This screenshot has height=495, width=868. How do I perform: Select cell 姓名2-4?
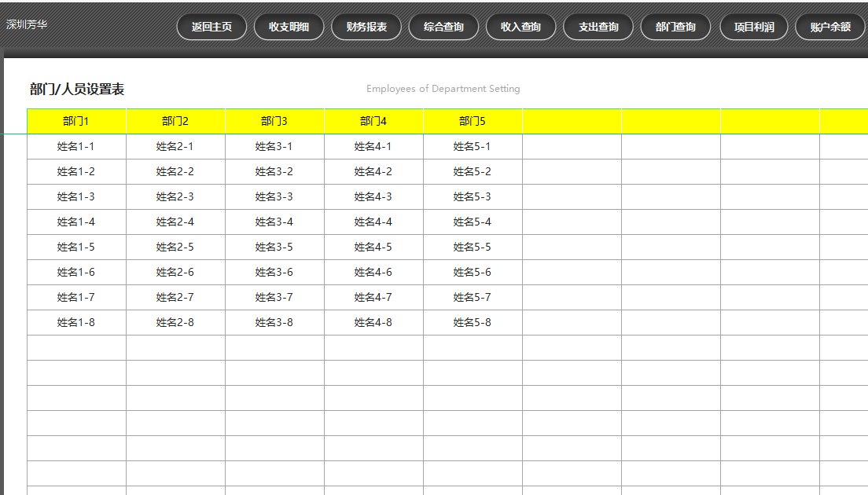175,222
